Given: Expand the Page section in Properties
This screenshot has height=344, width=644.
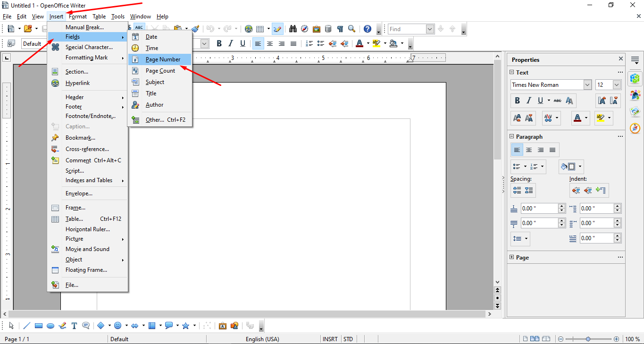Looking at the screenshot, I should (x=512, y=257).
